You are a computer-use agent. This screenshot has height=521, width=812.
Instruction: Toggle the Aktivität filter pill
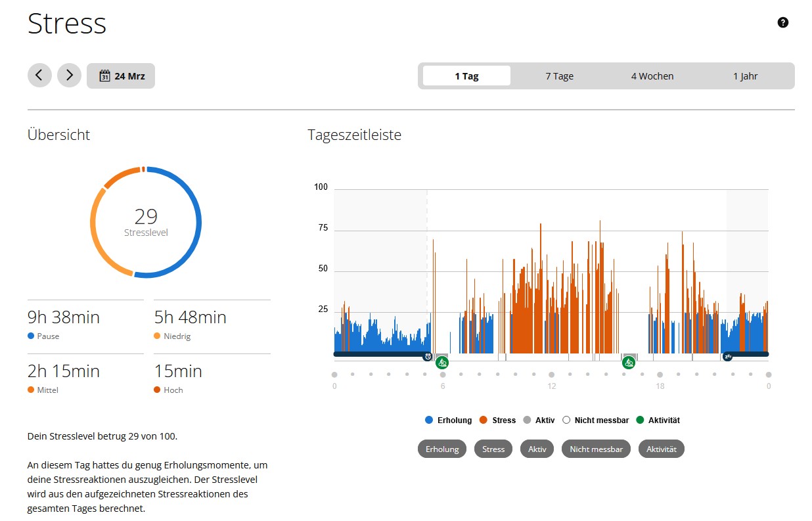pos(661,449)
